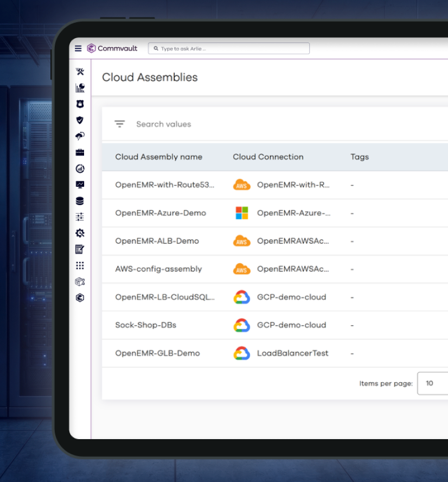Open the filter icon beside Search values
The width and height of the screenshot is (448, 482).
pyautogui.click(x=119, y=124)
